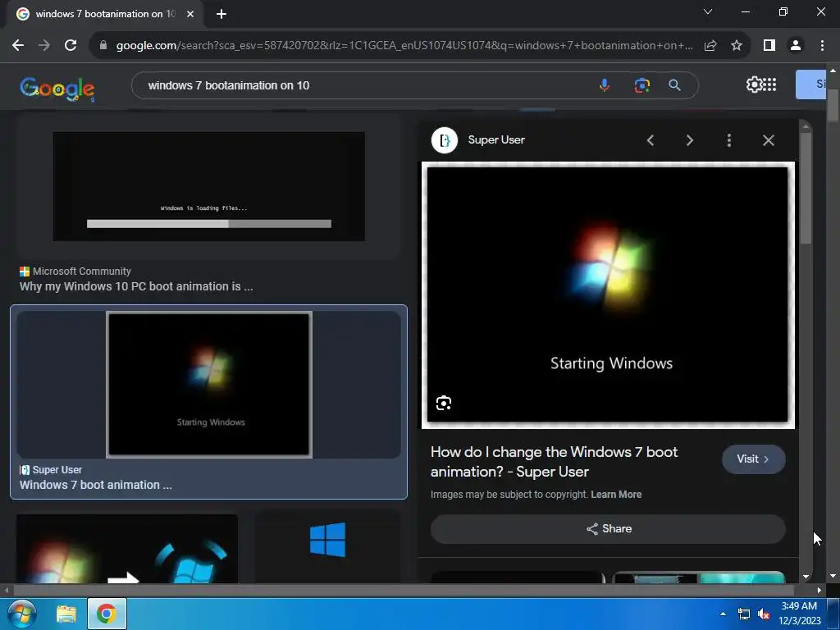Open File Explorer from taskbar
The height and width of the screenshot is (630, 840).
point(66,614)
